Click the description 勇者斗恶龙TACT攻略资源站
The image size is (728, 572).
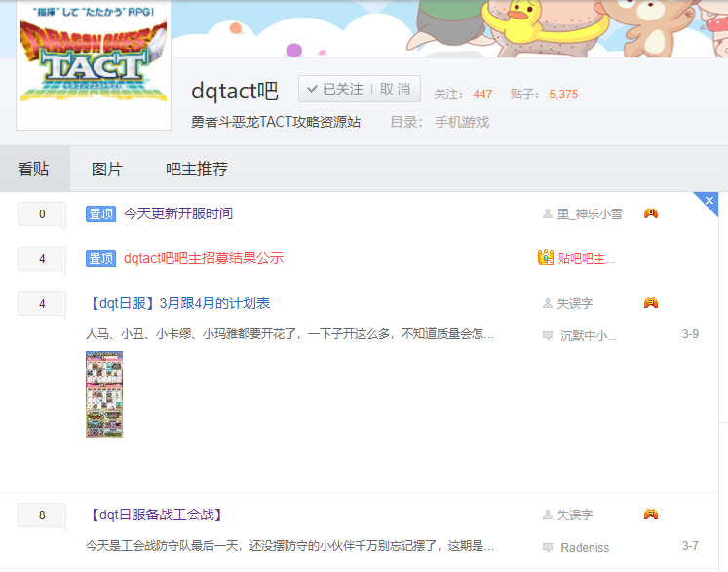pos(276,122)
